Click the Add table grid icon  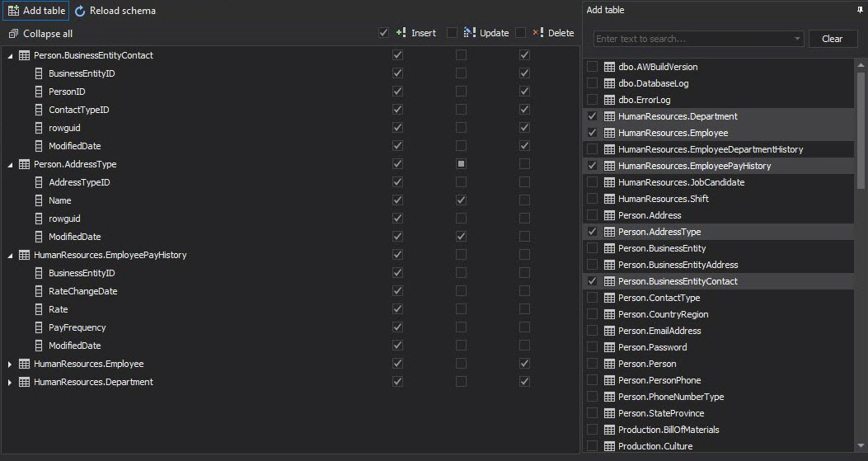tap(13, 11)
